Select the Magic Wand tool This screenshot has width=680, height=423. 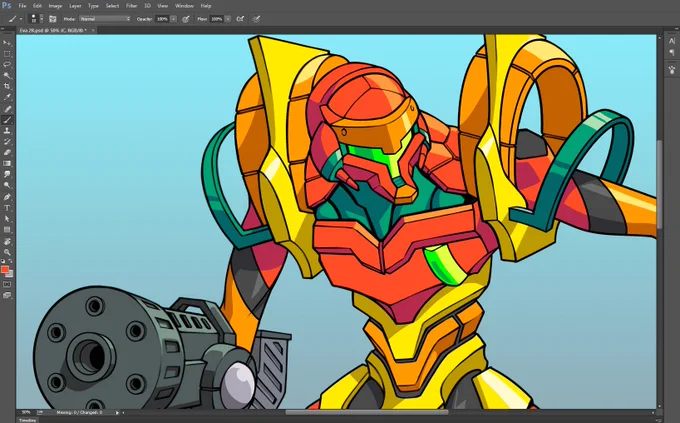click(x=7, y=75)
